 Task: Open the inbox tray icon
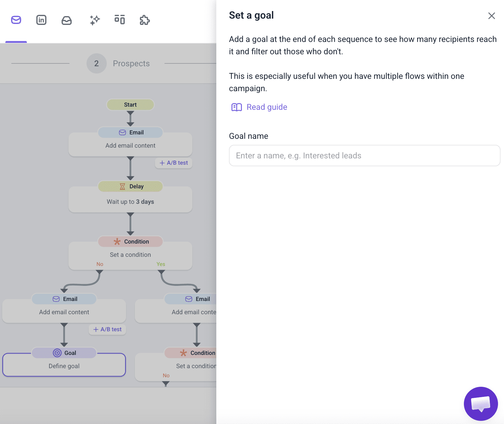tap(67, 21)
